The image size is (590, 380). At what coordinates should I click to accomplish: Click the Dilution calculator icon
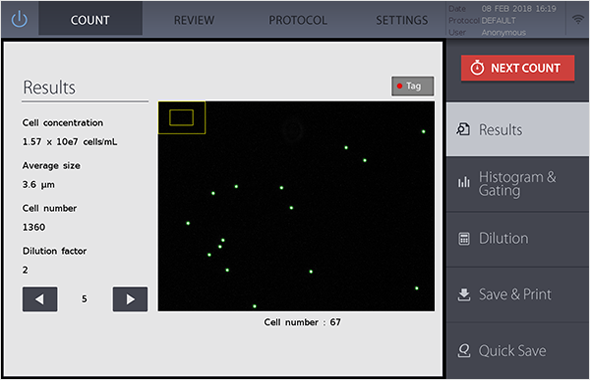(464, 239)
